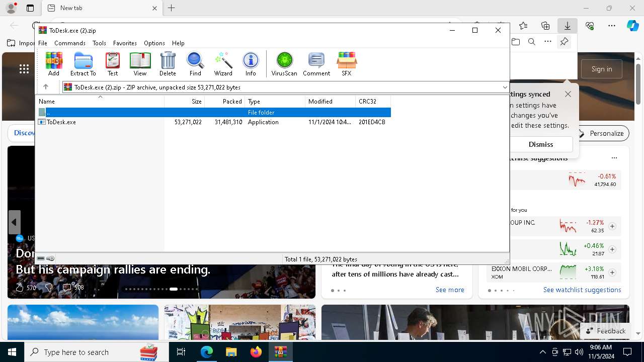Open the Windows Start menu
The image size is (644, 362).
point(12,352)
